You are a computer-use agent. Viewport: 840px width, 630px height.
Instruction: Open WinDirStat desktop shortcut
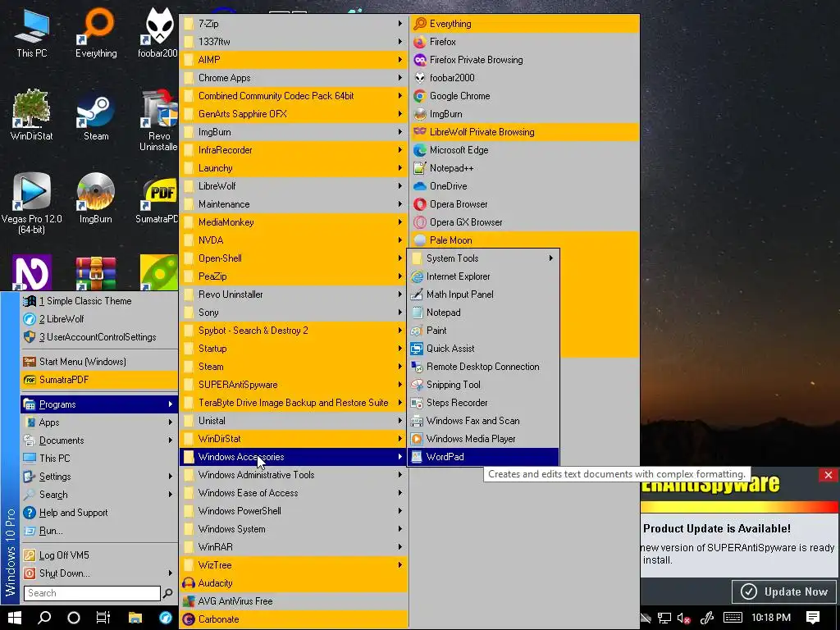click(x=31, y=115)
